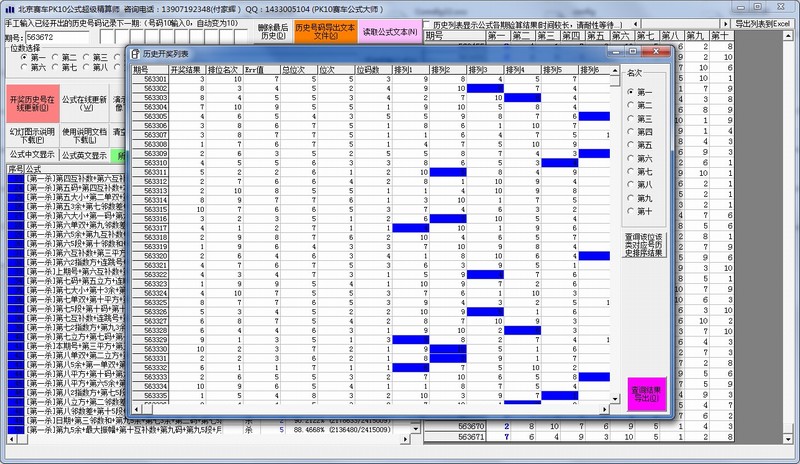Click the orange 历史号码导出文本文件 button
This screenshot has height=464, width=800.
click(325, 30)
